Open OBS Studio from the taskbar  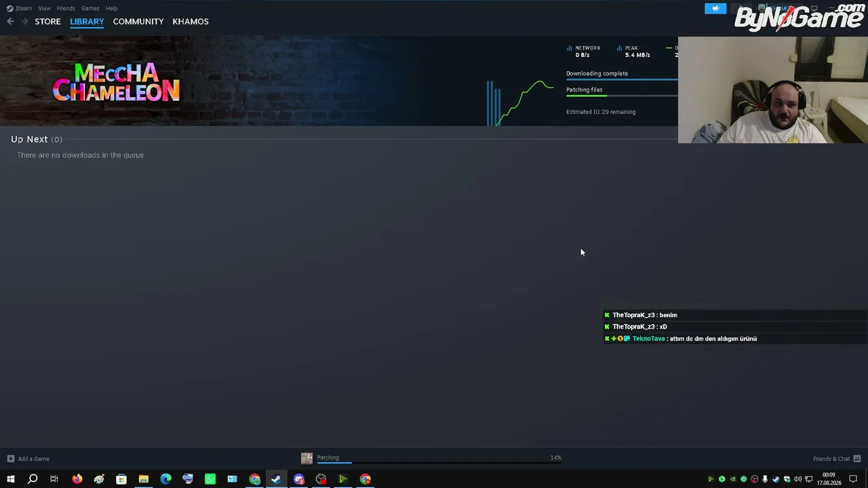click(x=321, y=479)
